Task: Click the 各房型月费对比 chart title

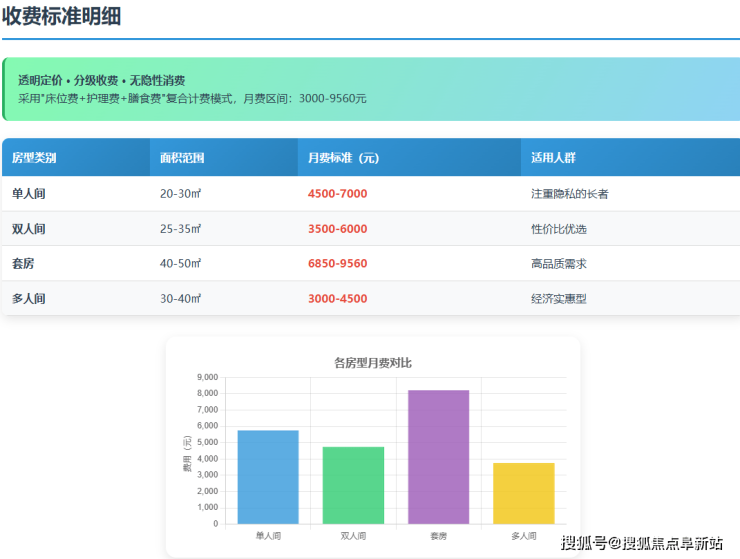Action: 372,362
